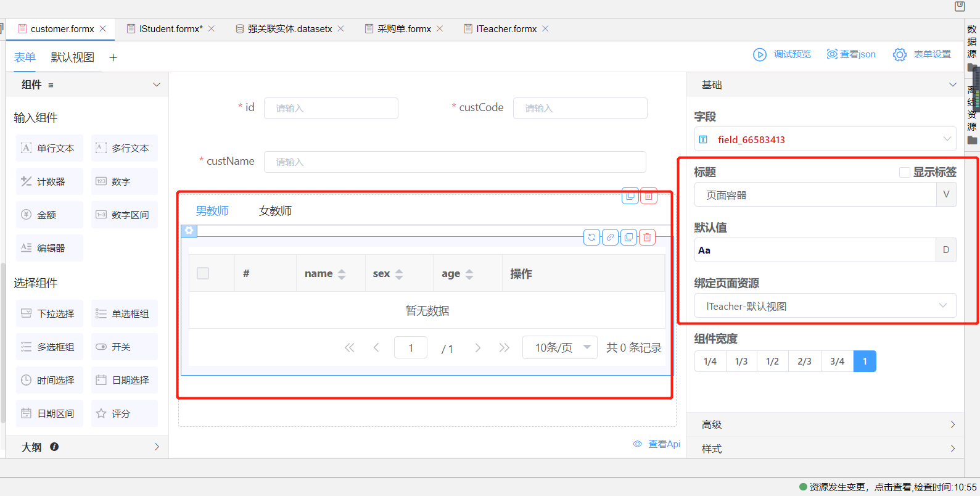Click the red delete icon above the table
The width and height of the screenshot is (980, 496).
647,238
